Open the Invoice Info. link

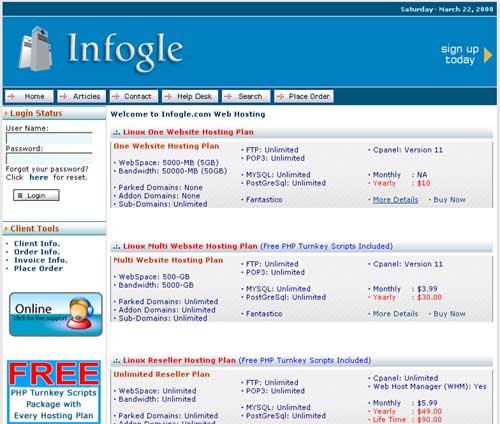[41, 260]
